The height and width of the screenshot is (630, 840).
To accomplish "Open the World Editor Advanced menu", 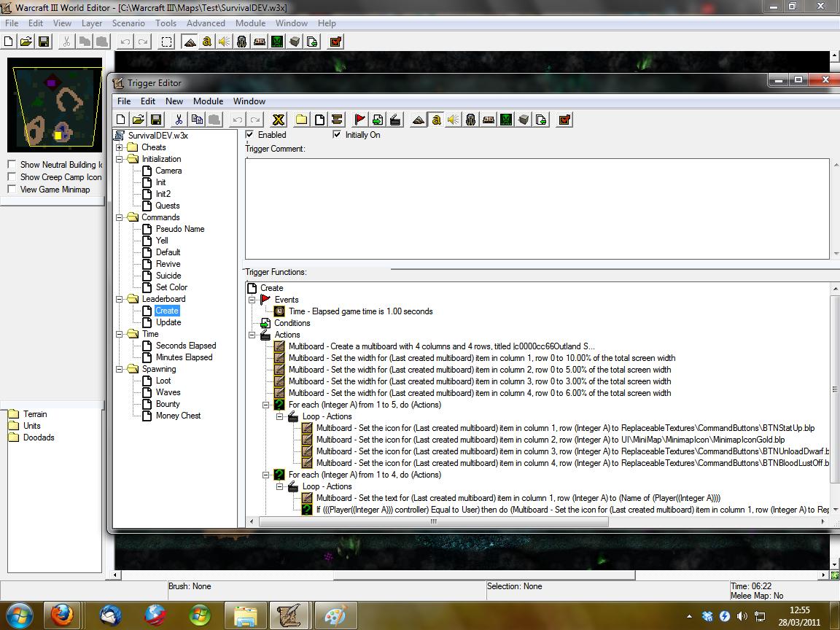I will [206, 23].
